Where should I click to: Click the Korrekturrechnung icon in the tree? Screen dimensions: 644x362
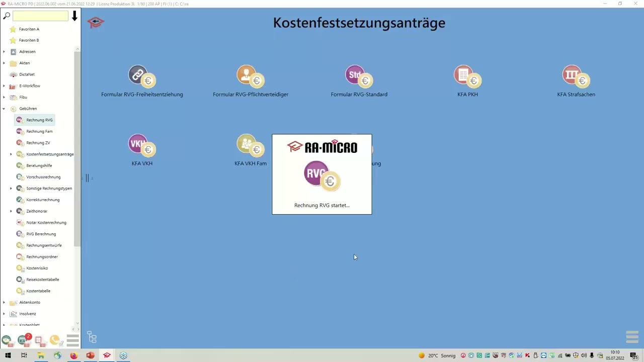pos(20,200)
